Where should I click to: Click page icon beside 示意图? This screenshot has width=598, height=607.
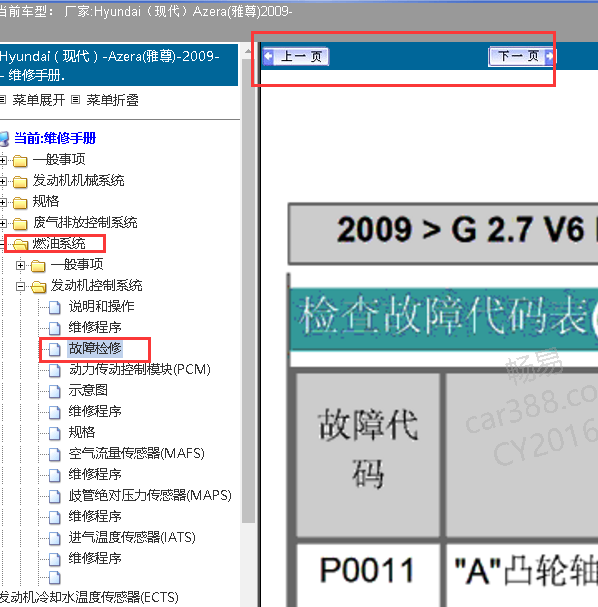[55, 391]
